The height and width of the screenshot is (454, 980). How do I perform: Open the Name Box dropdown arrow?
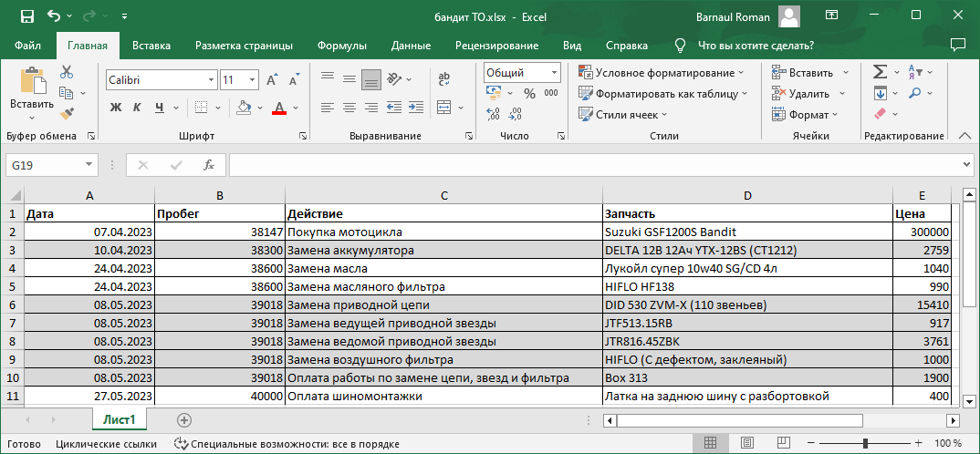coord(89,165)
